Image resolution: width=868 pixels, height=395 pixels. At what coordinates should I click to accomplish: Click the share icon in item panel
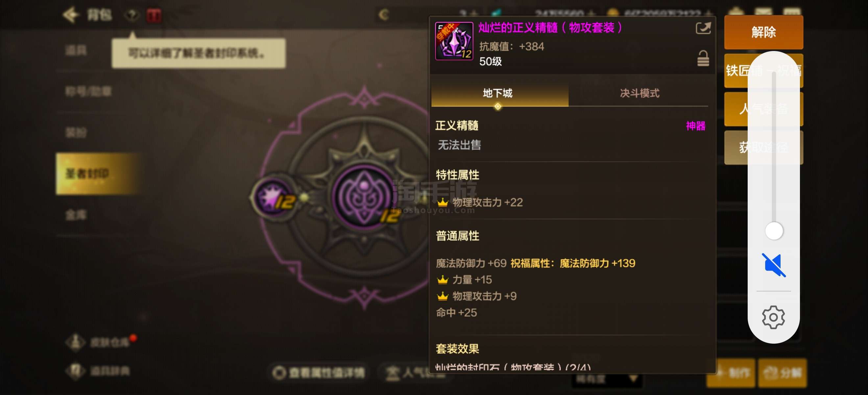[703, 28]
